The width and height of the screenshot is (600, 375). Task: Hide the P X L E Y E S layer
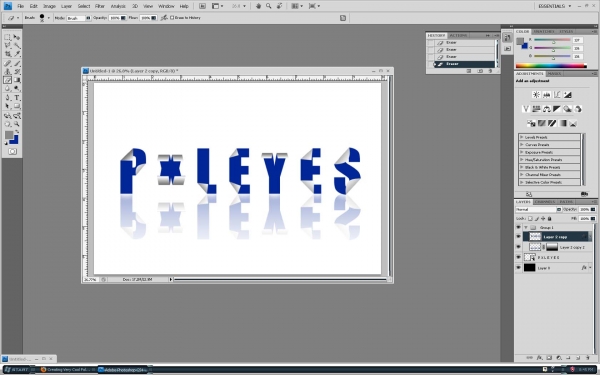coord(518,258)
